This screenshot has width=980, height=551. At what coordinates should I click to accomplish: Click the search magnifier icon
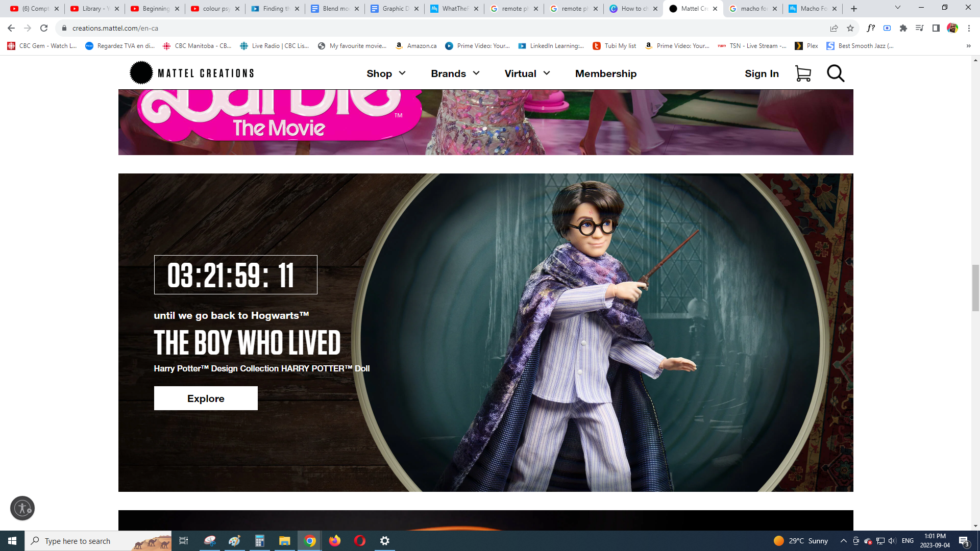pyautogui.click(x=836, y=73)
